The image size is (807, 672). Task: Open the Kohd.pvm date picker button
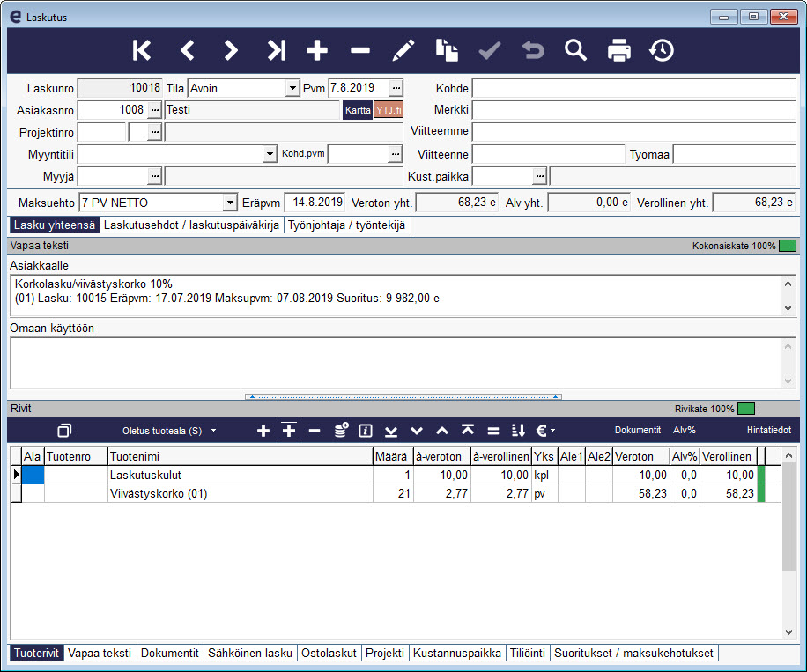coord(395,154)
